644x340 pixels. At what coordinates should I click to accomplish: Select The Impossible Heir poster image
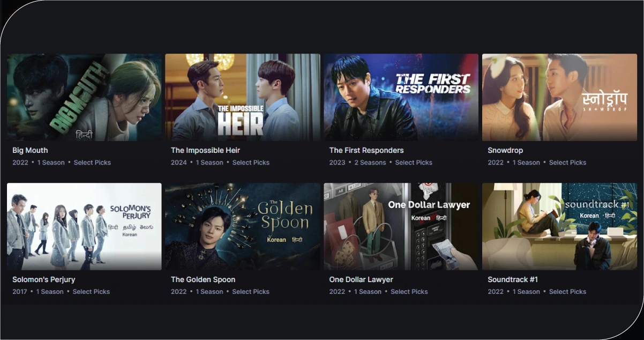point(243,97)
